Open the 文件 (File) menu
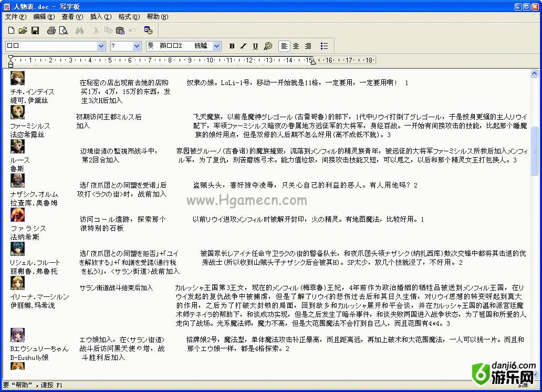542x392 pixels. [x=15, y=17]
